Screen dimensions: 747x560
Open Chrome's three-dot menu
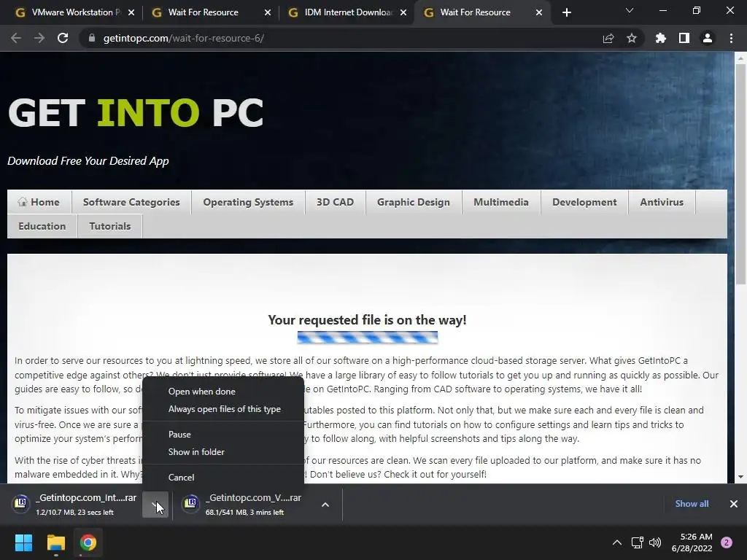pos(731,38)
